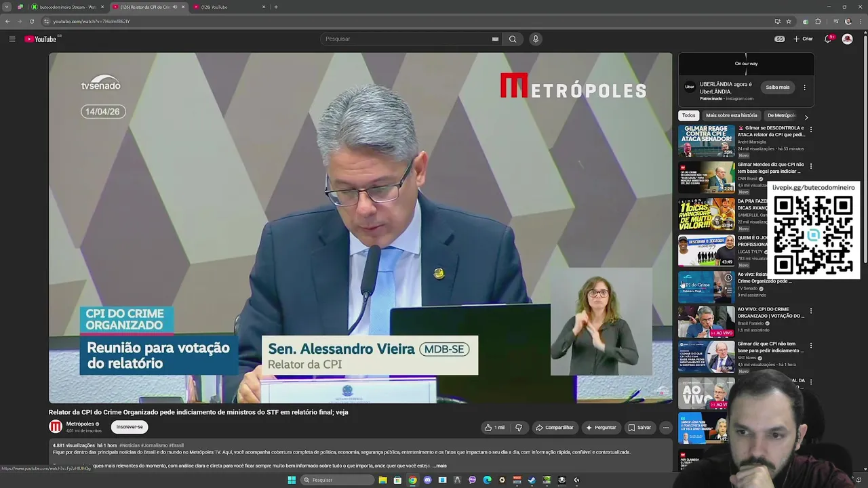Open install app icon in address bar
The width and height of the screenshot is (868, 488).
[777, 21]
